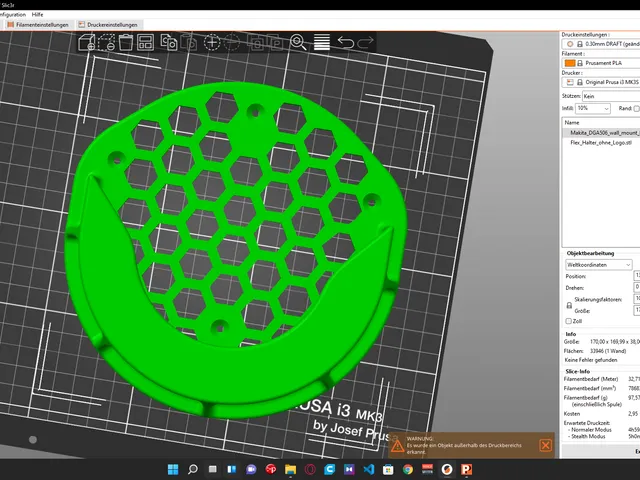Open the Weltkoordinaten coordinate dropdown

click(x=599, y=265)
